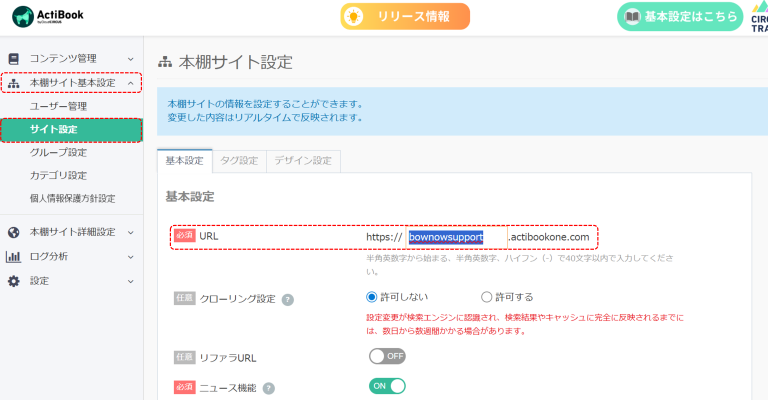Click コンテンツ管理 sidebar label
This screenshot has width=768, height=400.
coord(63,59)
